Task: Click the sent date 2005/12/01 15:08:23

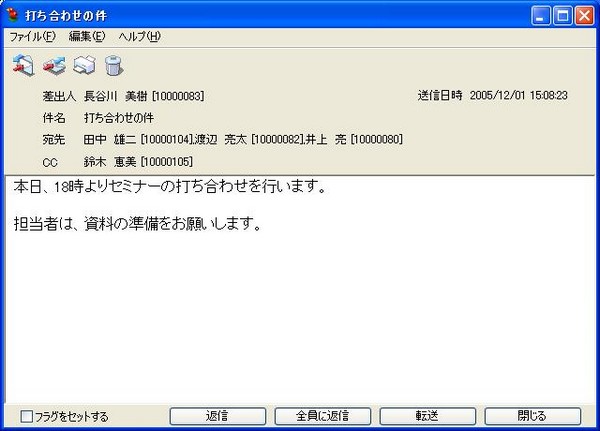Action: point(518,95)
